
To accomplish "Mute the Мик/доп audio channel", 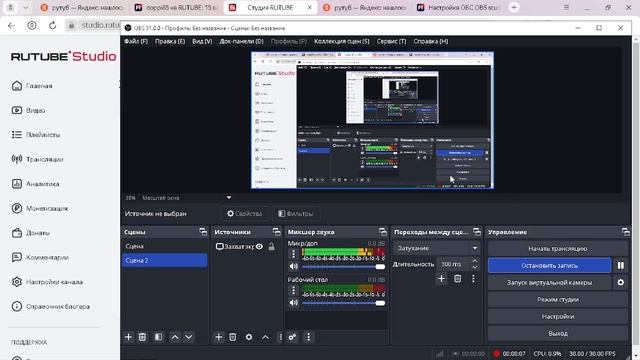I will tap(293, 267).
